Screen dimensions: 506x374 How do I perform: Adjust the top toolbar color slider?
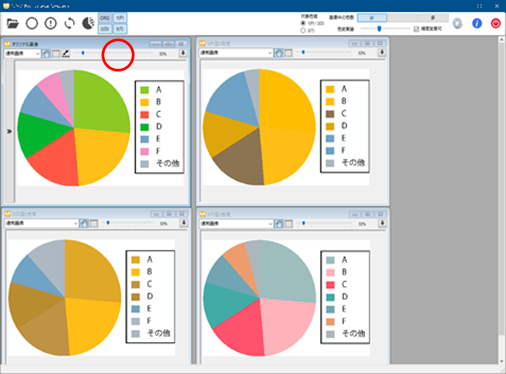(x=379, y=29)
